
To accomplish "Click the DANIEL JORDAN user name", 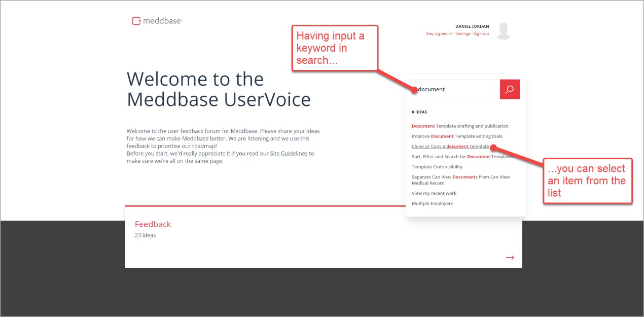I will (x=472, y=26).
